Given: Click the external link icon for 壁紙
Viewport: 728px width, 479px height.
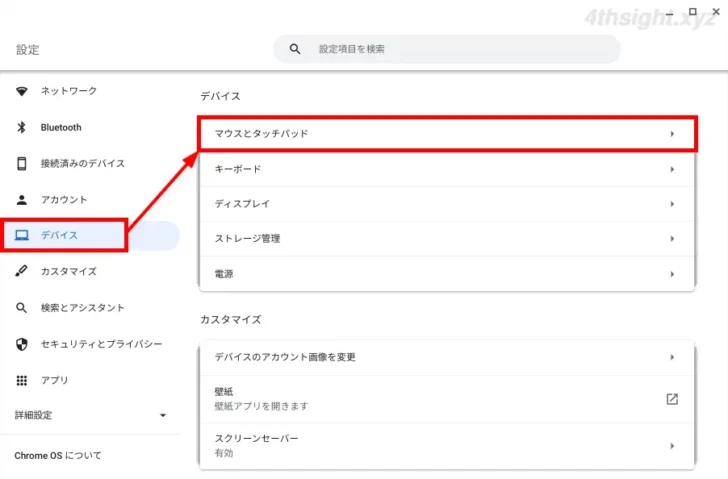Looking at the screenshot, I should 672,399.
